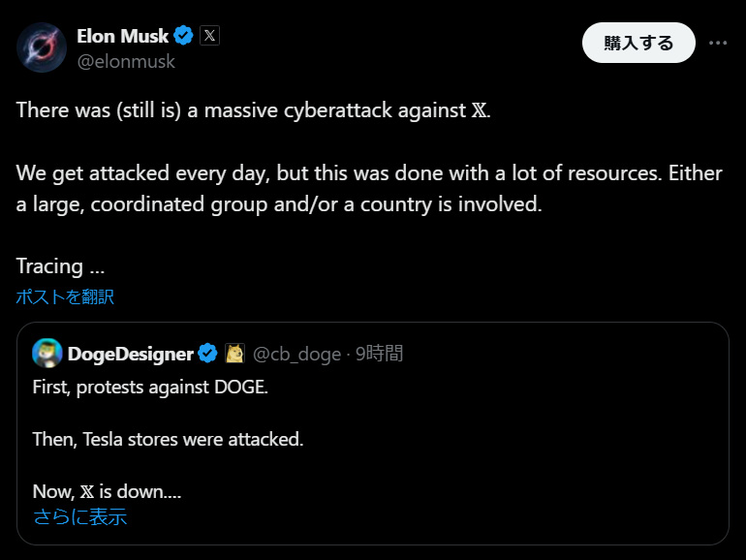Image resolution: width=746 pixels, height=560 pixels.
Task: Click the 'massive cyberattack against X' sentence
Action: tap(254, 109)
